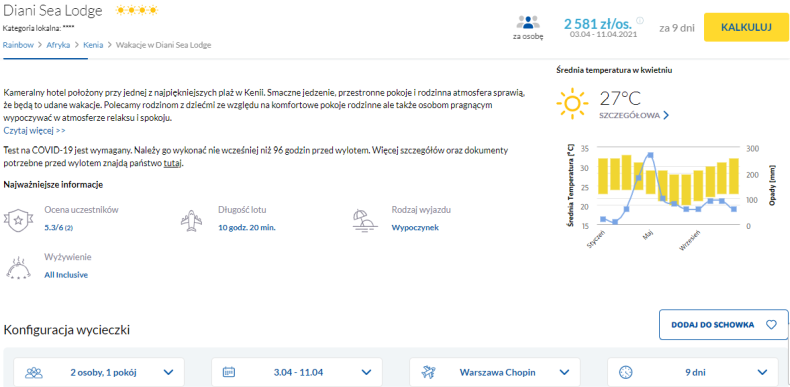Click the per-person group icon
This screenshot has height=387, width=790.
[x=528, y=22]
